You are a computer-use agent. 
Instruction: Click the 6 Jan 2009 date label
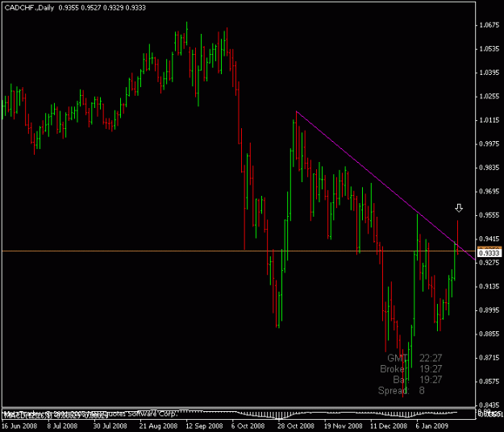pos(431,426)
